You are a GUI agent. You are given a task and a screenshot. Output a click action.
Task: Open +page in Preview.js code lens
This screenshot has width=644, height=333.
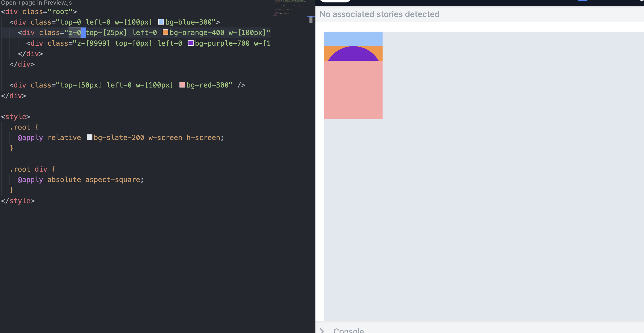point(36,3)
